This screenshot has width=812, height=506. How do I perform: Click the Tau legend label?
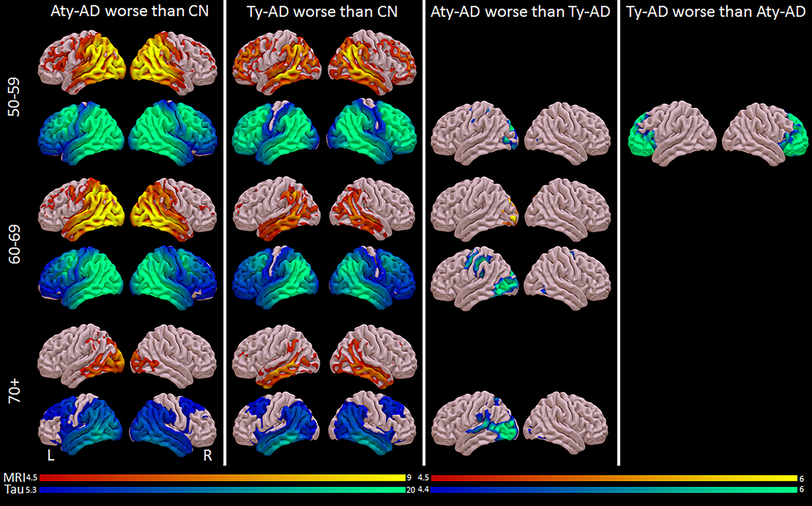[14, 490]
